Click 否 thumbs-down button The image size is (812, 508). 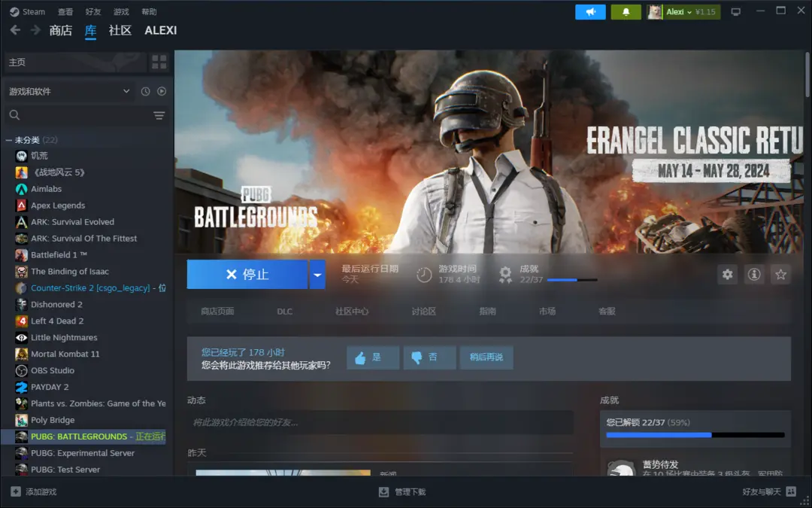point(429,357)
